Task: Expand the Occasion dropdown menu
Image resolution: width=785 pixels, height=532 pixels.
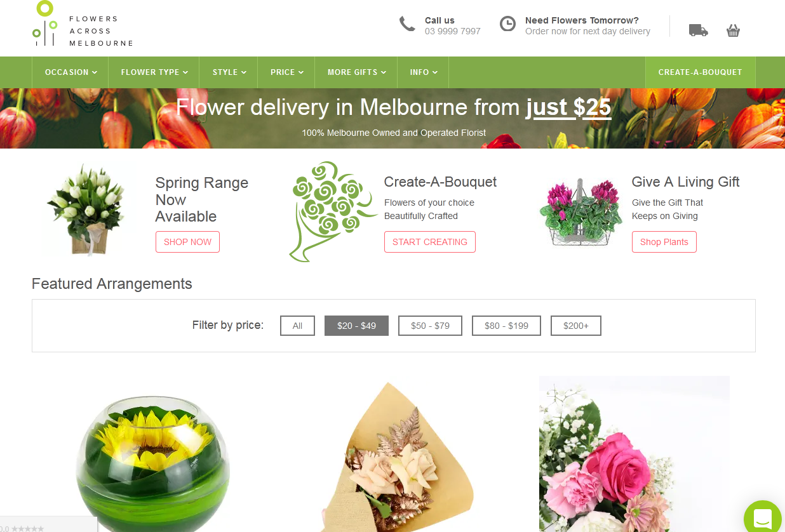Action: pyautogui.click(x=70, y=72)
